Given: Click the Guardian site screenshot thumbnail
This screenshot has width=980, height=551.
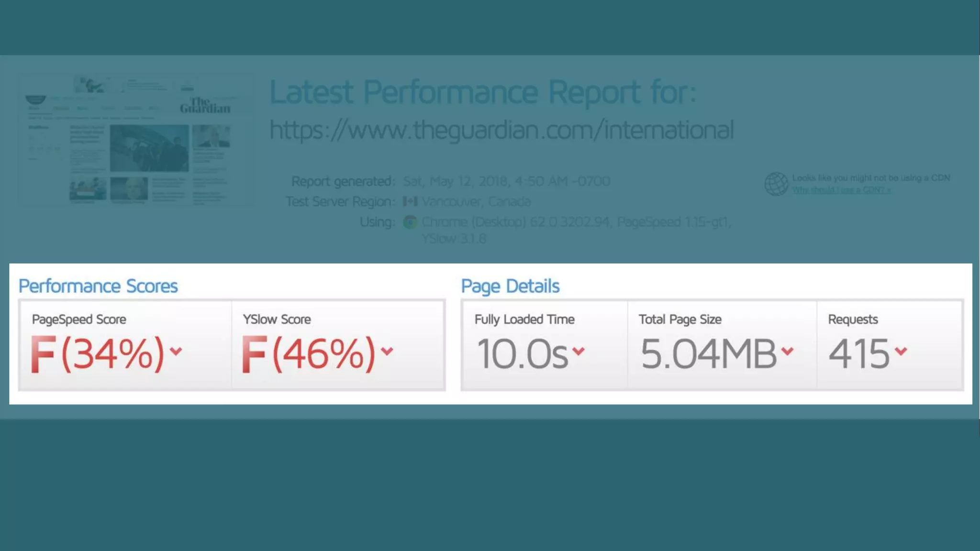Looking at the screenshot, I should 135,140.
